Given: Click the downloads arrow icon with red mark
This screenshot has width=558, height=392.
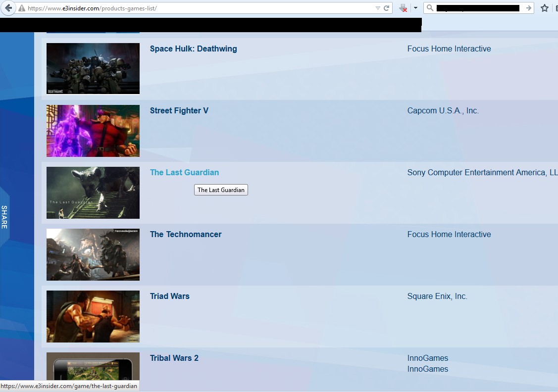Looking at the screenshot, I should (403, 8).
